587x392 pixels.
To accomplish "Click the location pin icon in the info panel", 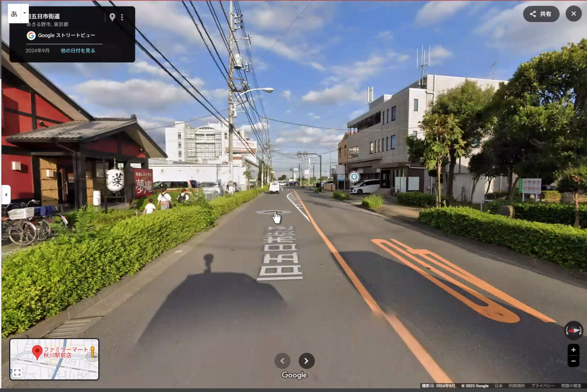I will coord(112,17).
